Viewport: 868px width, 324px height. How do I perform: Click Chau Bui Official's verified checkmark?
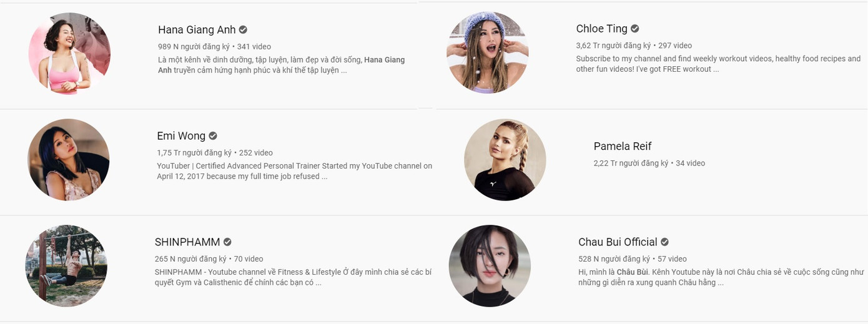pyautogui.click(x=664, y=242)
